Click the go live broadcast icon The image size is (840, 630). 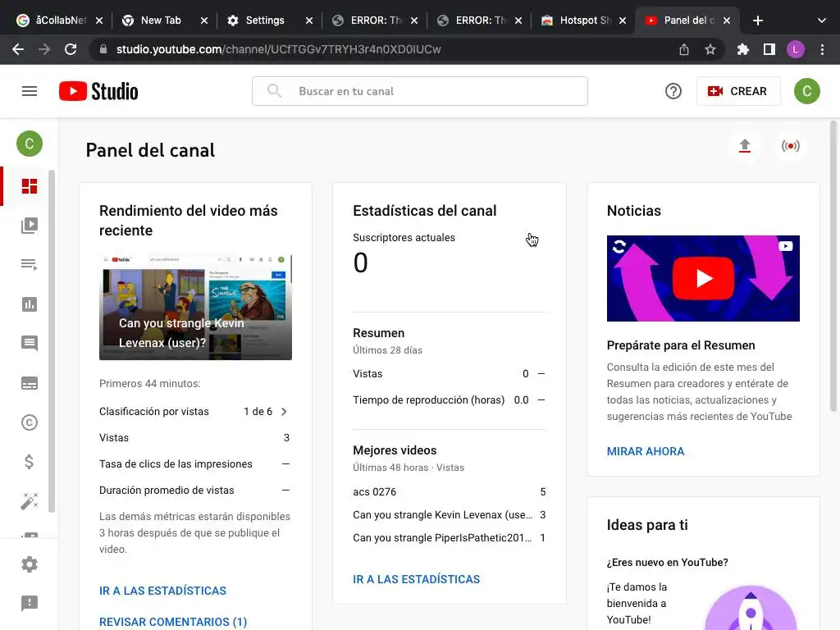tap(790, 146)
